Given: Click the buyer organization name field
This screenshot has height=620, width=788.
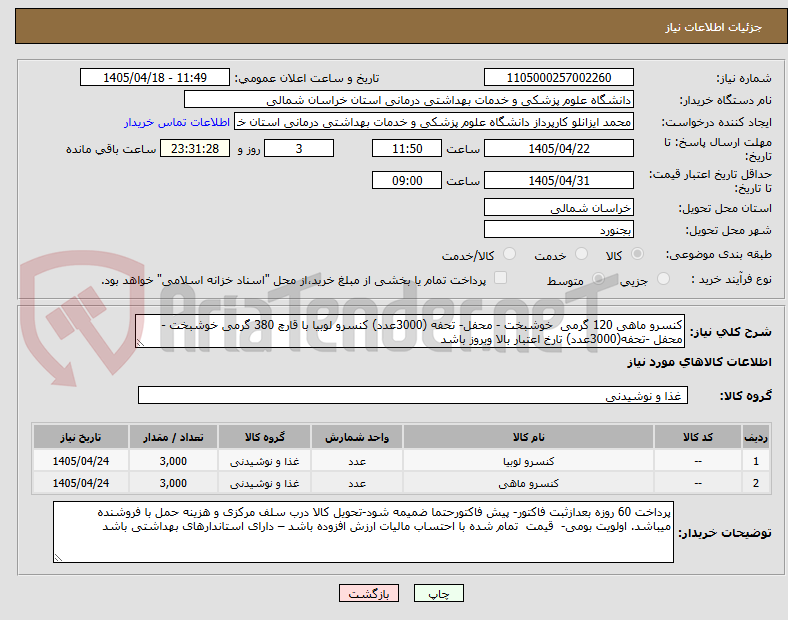Looking at the screenshot, I should [x=409, y=99].
